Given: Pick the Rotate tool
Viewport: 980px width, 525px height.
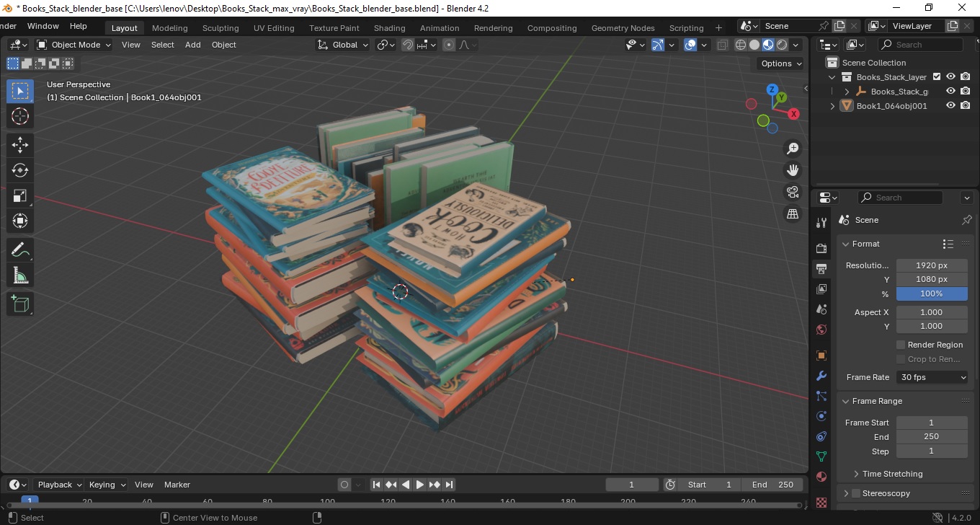Looking at the screenshot, I should point(20,170).
